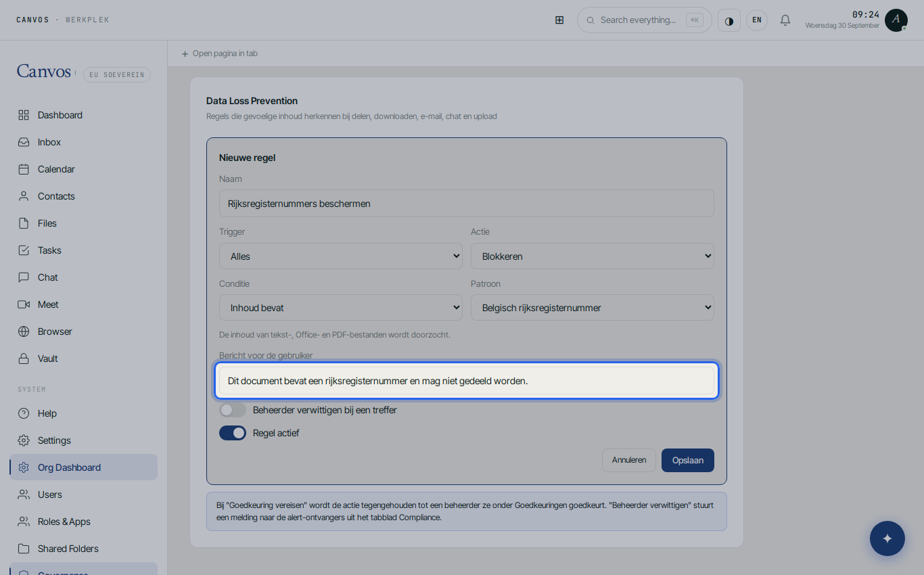Click the Inbox tray icon
This screenshot has height=575, width=924.
pyautogui.click(x=24, y=142)
